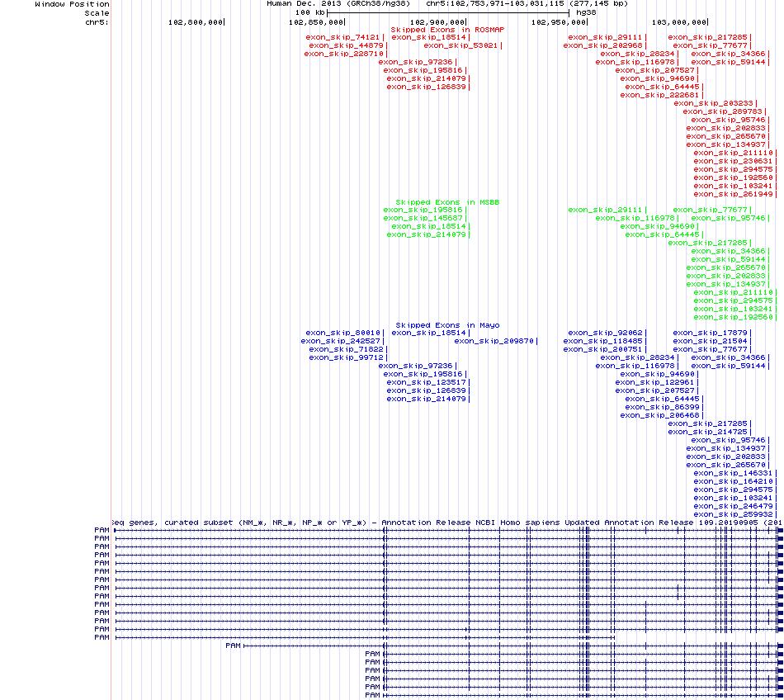This screenshot has width=784, height=700.
Task: Open red item exon_skip_222681
Action: click(x=659, y=95)
